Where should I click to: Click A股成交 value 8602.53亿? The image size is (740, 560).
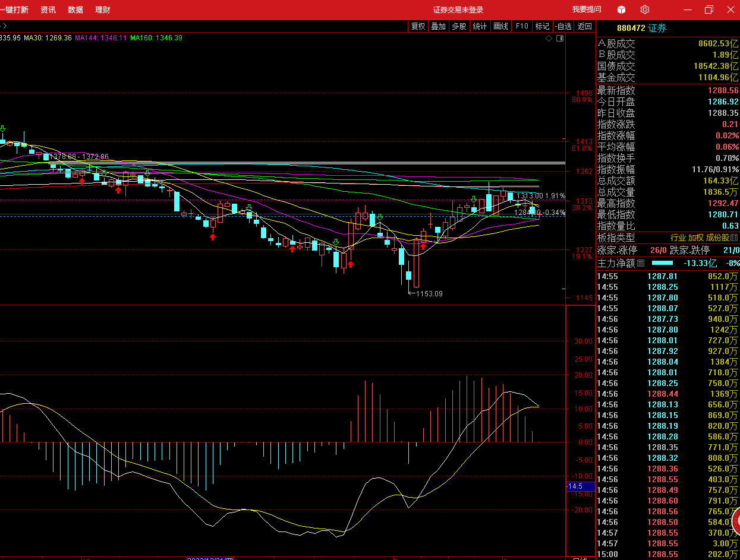click(719, 43)
